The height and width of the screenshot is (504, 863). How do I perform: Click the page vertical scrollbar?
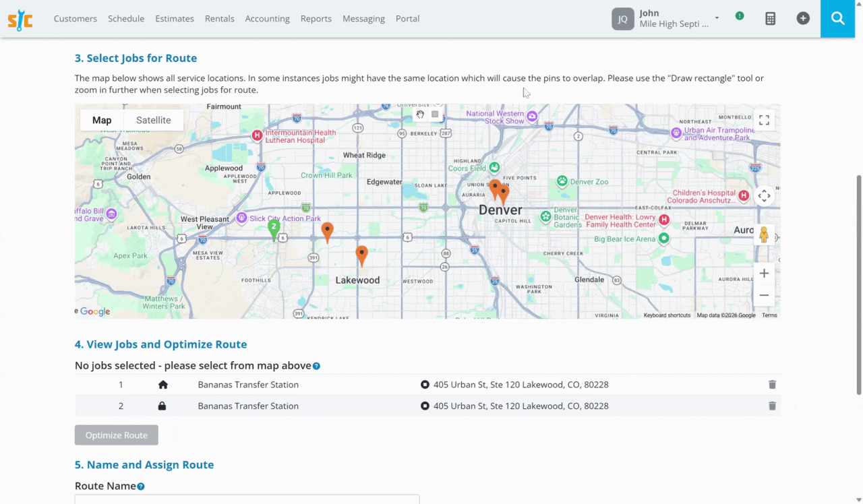click(x=858, y=284)
